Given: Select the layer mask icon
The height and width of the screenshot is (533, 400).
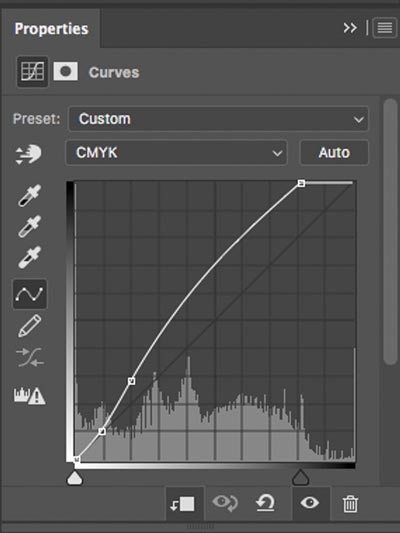Looking at the screenshot, I should 66,72.
